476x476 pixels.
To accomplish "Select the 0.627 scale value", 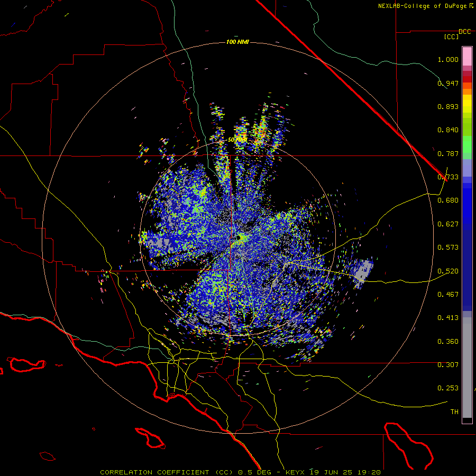I will (x=448, y=224).
